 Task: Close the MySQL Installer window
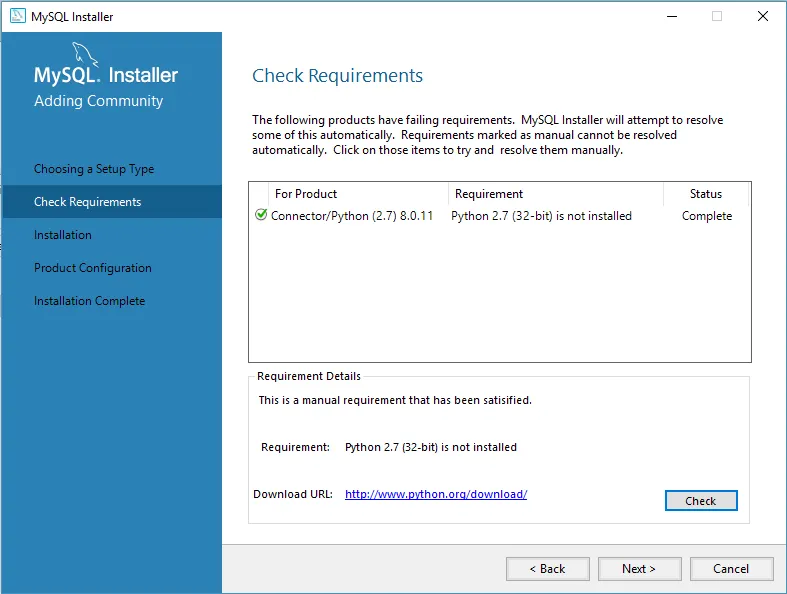pos(762,17)
